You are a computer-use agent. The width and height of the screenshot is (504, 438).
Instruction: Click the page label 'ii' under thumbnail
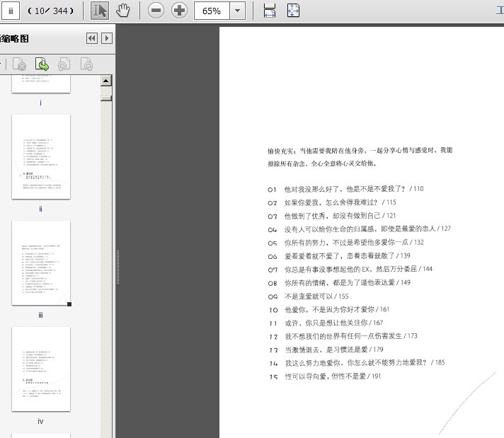tap(40, 209)
